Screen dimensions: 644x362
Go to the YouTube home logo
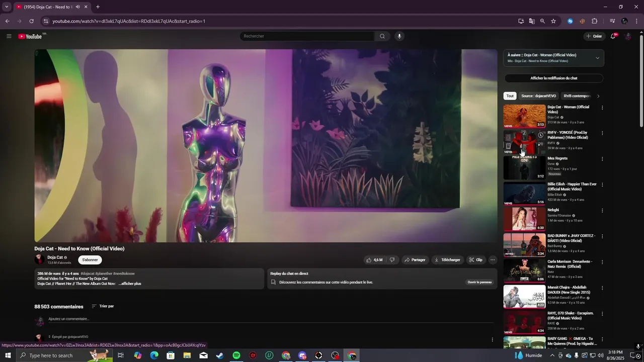[31, 36]
